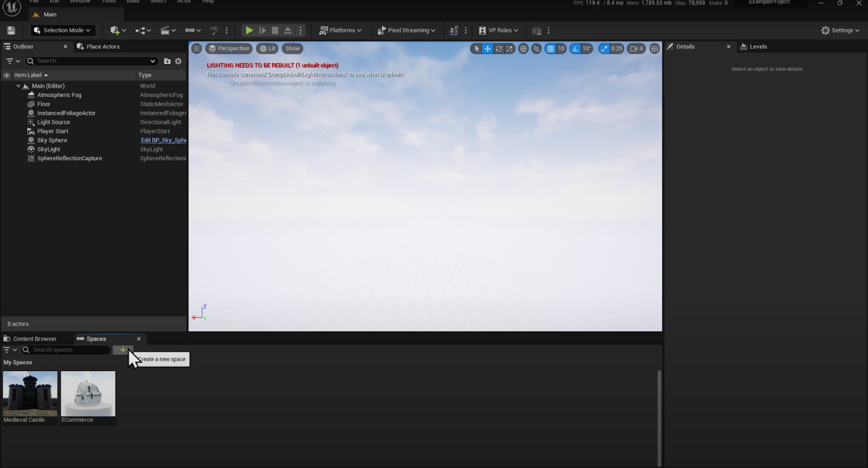
Task: Toggle scale snapping in the viewport
Action: click(604, 49)
